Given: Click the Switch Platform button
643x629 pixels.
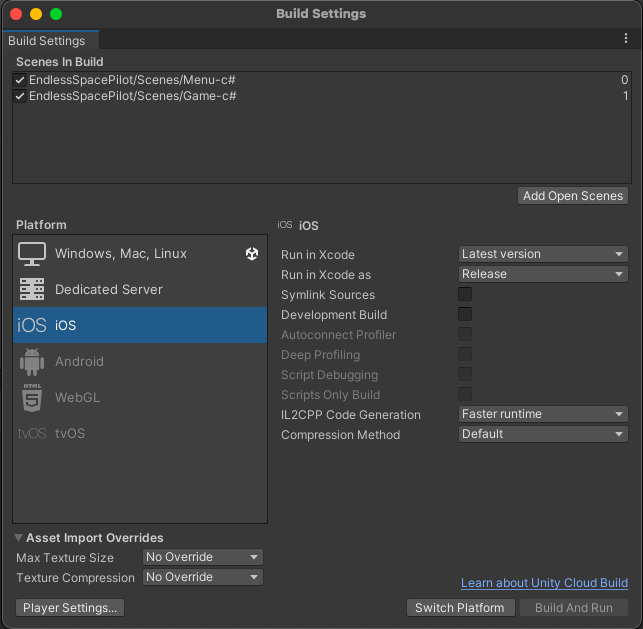Looking at the screenshot, I should click(460, 608).
